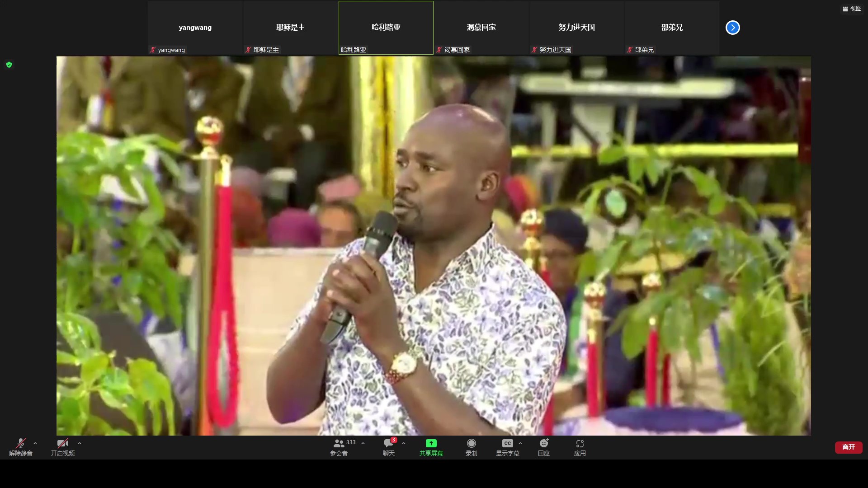The height and width of the screenshot is (488, 868).
Task: Expand caption options arrow beside 显示字幕
Action: coord(520,443)
